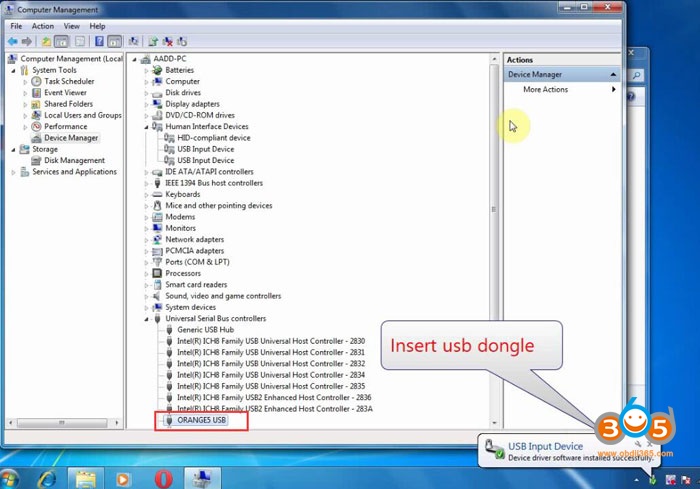This screenshot has width=700, height=489.
Task: Click the Processors category icon
Action: tap(157, 273)
